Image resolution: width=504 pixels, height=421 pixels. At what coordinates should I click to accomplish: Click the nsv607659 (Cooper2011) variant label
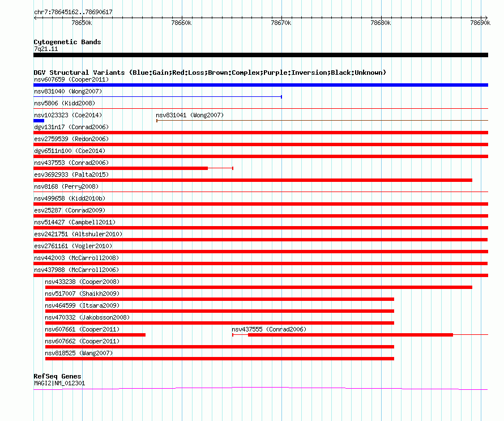pos(71,79)
